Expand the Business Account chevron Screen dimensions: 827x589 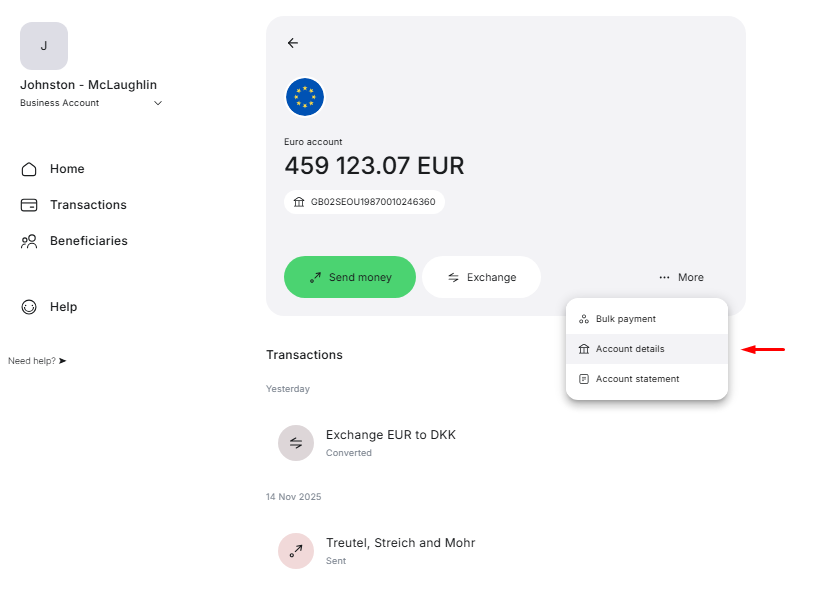[x=158, y=103]
